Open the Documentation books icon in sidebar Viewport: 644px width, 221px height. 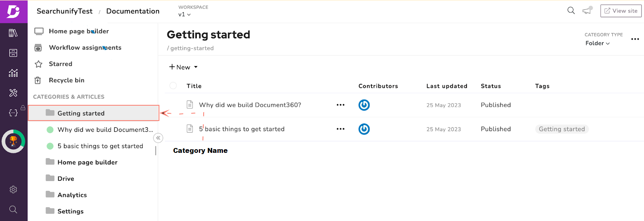tap(13, 33)
